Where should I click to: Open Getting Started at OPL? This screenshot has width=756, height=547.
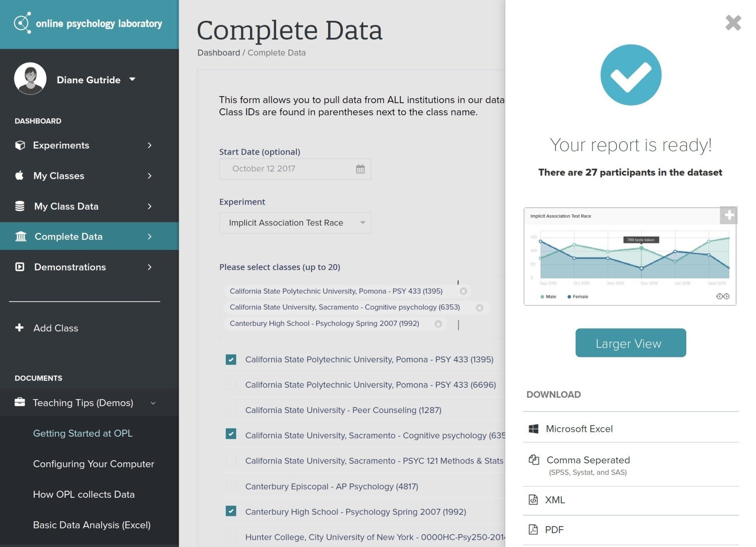pos(83,433)
